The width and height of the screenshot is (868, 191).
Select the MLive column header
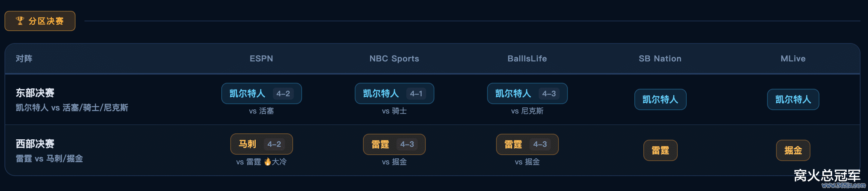click(x=793, y=59)
